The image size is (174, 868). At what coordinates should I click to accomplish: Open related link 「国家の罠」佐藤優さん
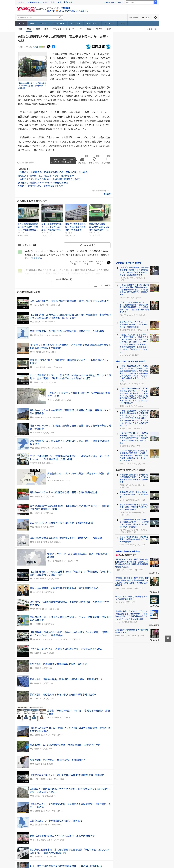point(52,172)
